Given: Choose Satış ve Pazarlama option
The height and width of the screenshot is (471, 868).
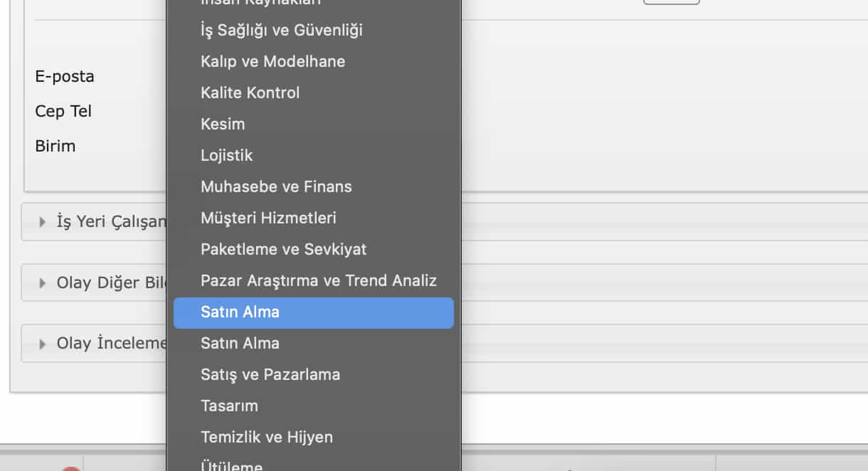Looking at the screenshot, I should coord(270,375).
